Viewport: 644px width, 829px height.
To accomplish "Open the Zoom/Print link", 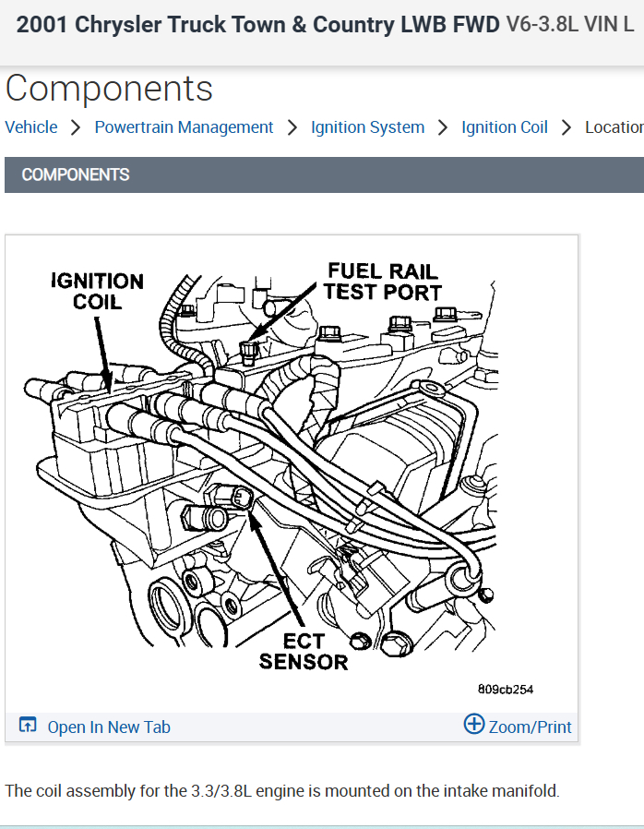I will 530,727.
